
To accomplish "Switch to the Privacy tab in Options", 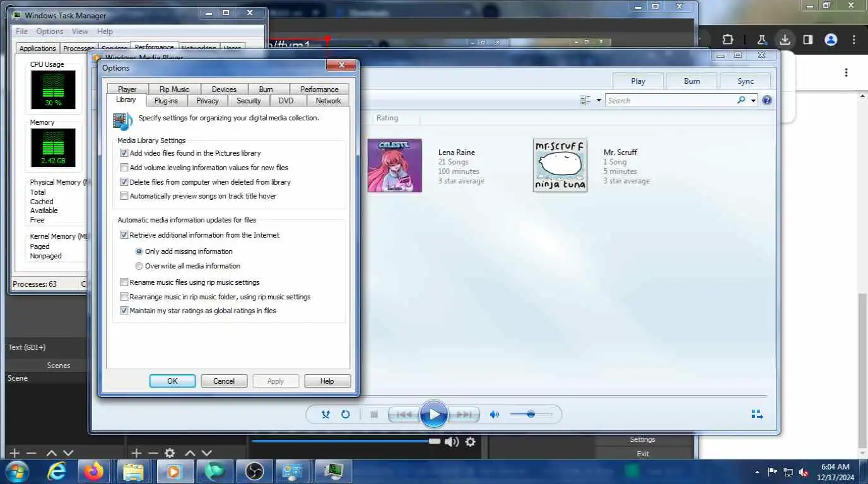I will click(208, 101).
